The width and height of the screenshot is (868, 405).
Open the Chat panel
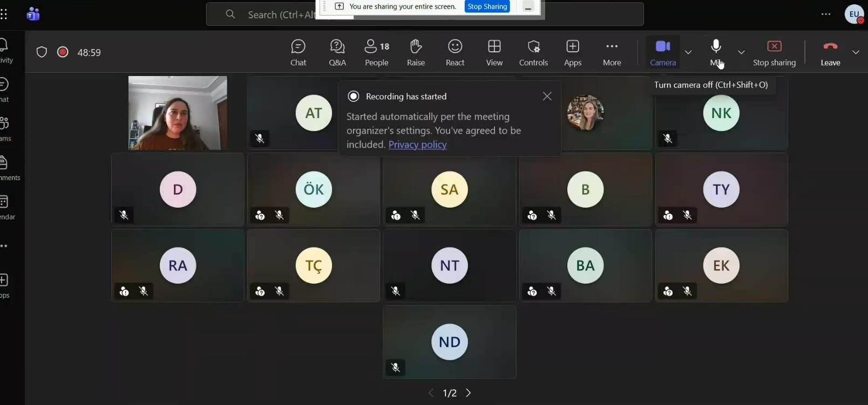pos(298,53)
